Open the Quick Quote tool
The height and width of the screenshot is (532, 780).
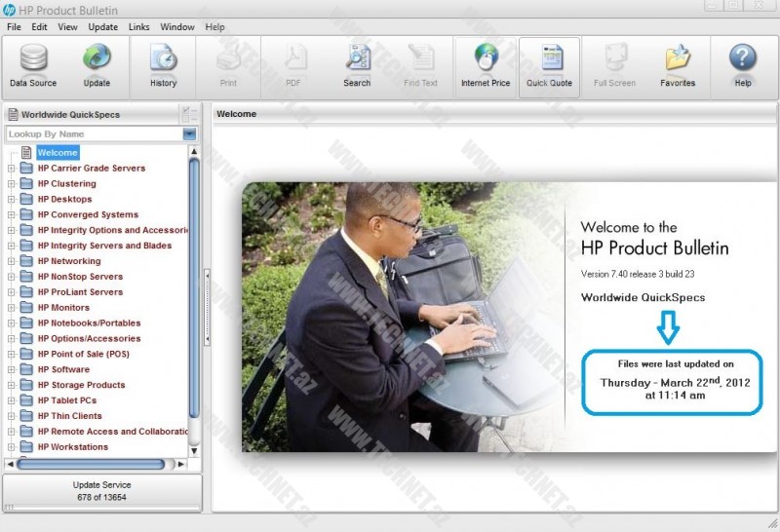click(549, 67)
